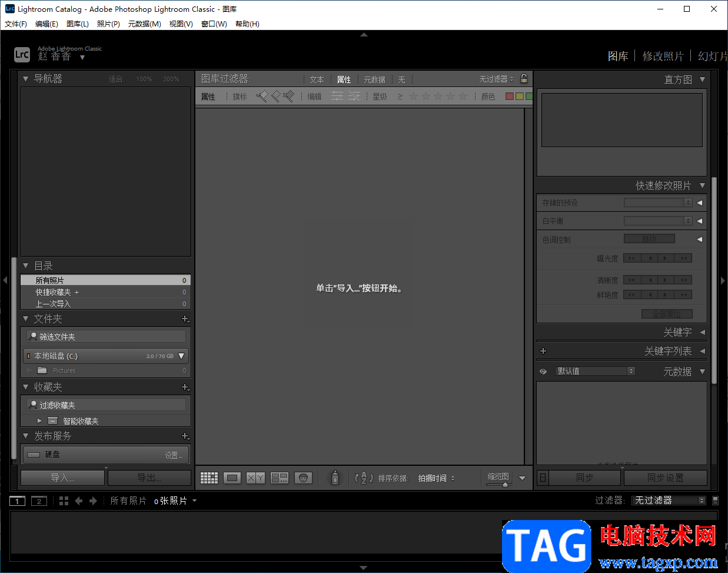
Task: Click filmstrip grid shortcut icon
Action: coord(64,501)
